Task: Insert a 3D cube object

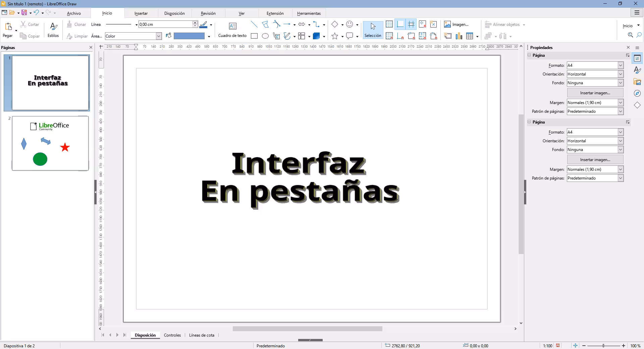Action: click(x=316, y=36)
